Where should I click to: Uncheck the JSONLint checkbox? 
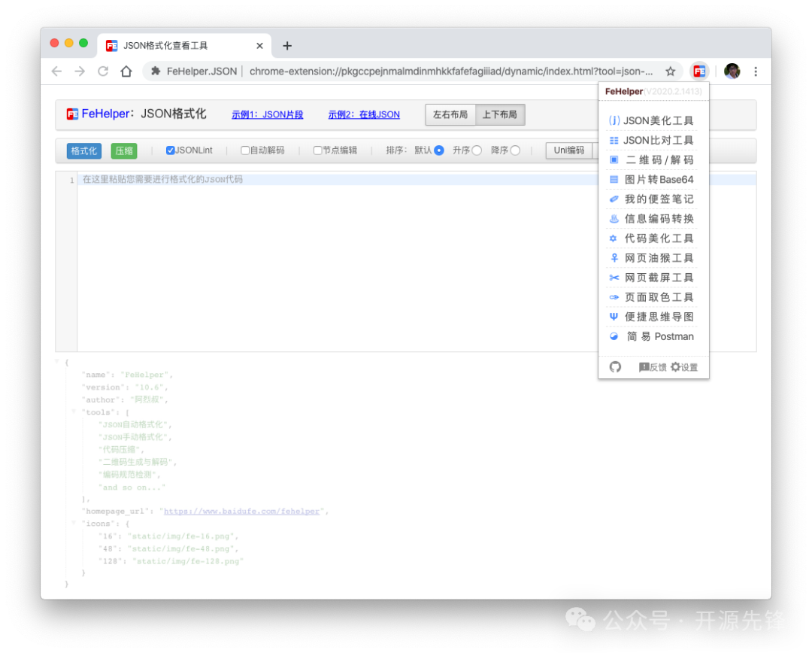tap(170, 150)
